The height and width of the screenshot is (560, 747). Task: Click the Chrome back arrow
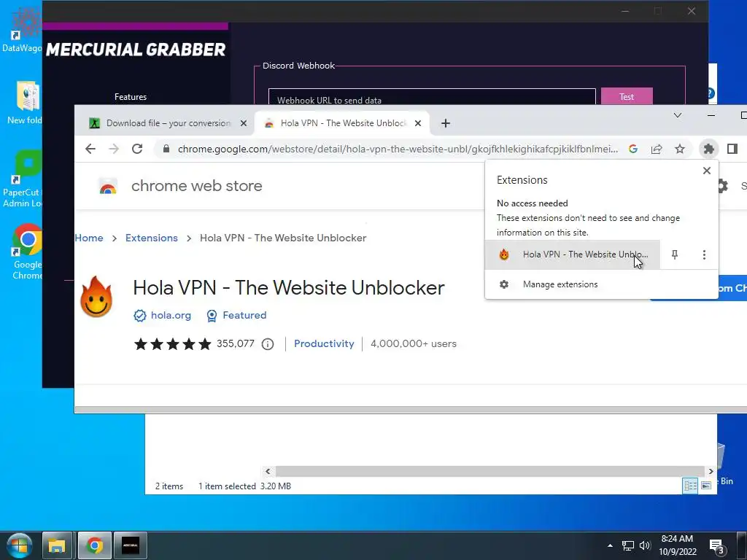[x=90, y=149]
